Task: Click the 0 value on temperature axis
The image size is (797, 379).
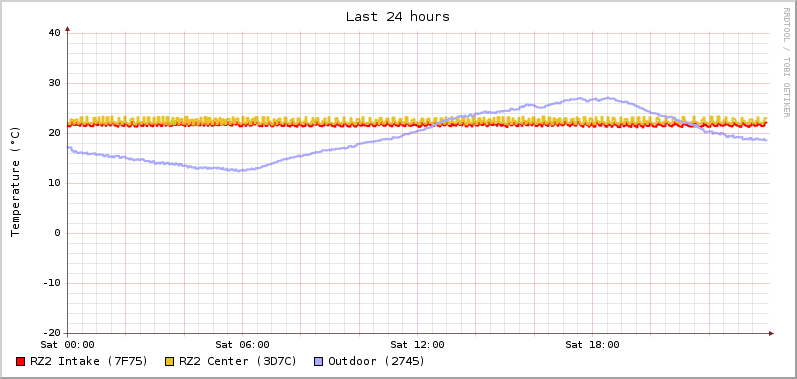Action: pos(57,233)
